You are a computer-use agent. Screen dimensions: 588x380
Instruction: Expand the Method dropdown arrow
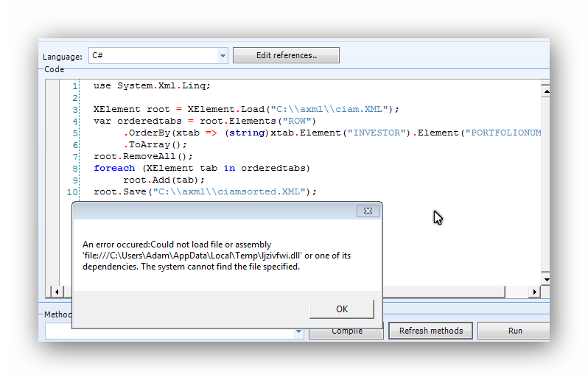click(298, 332)
